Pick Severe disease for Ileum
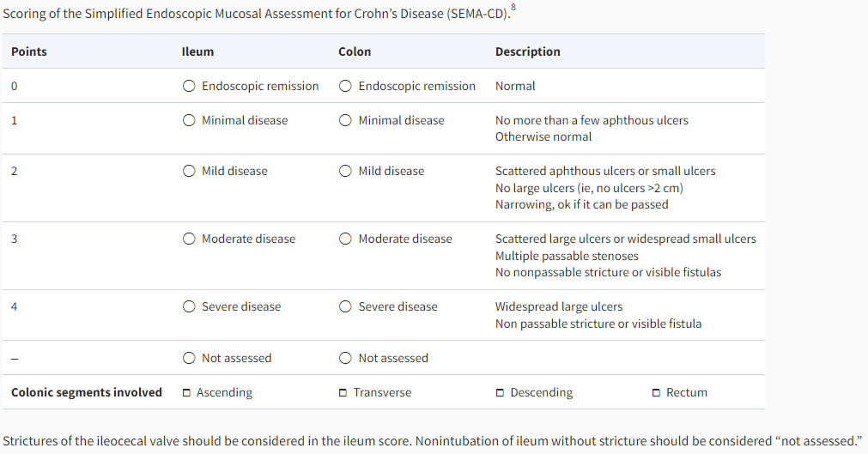This screenshot has height=454, width=868. [x=189, y=306]
